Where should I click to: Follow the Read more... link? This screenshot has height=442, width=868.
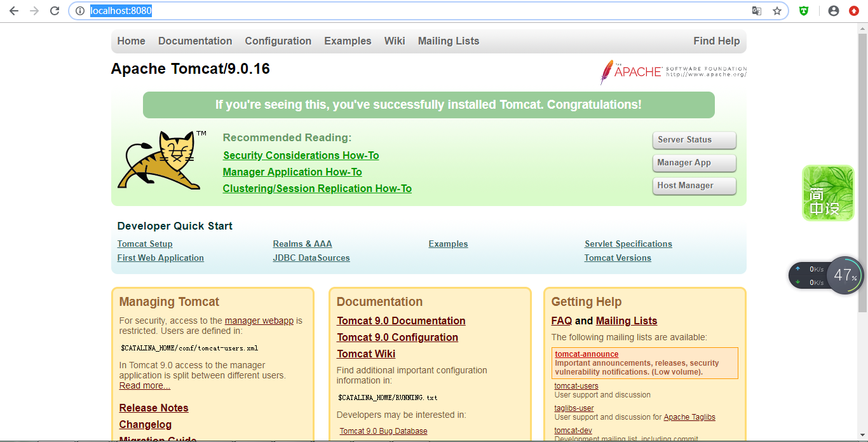coord(145,385)
